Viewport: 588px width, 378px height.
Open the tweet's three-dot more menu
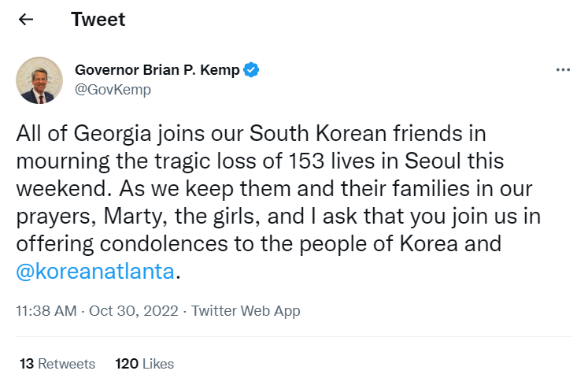point(562,70)
